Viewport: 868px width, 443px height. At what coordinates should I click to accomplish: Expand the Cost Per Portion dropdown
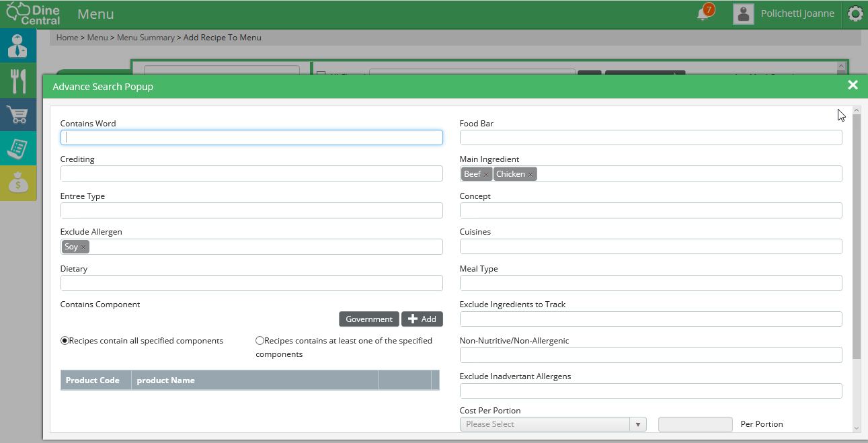coord(637,424)
